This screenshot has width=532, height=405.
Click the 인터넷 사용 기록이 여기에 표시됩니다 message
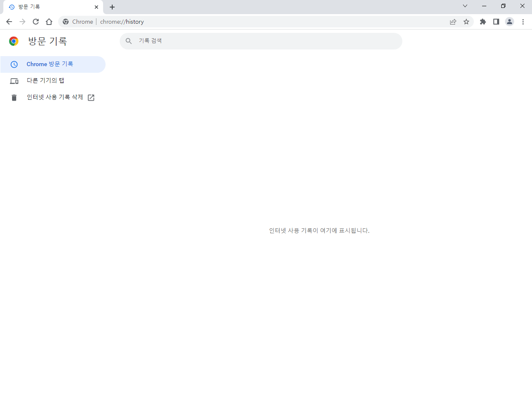point(319,230)
